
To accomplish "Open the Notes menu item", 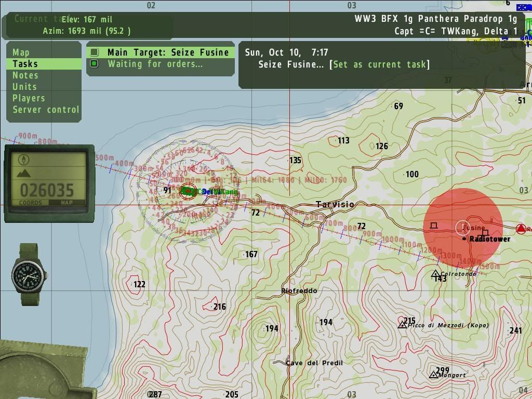I will coord(25,75).
